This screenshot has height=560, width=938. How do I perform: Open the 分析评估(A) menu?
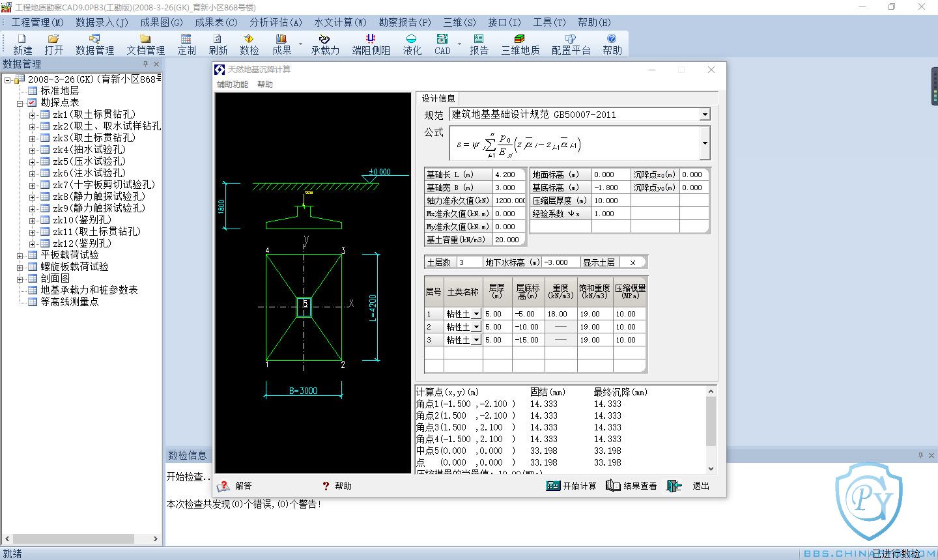pos(276,22)
